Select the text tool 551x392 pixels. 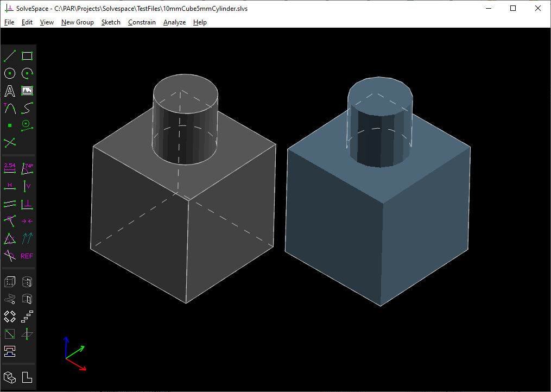coord(9,91)
